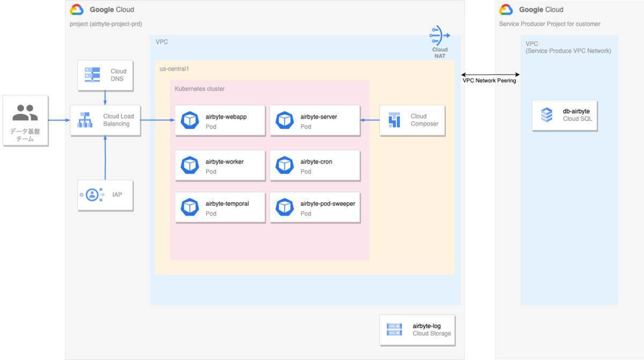Select the IAP identity icon
Image resolution: width=644 pixels, height=360 pixels.
tap(92, 195)
